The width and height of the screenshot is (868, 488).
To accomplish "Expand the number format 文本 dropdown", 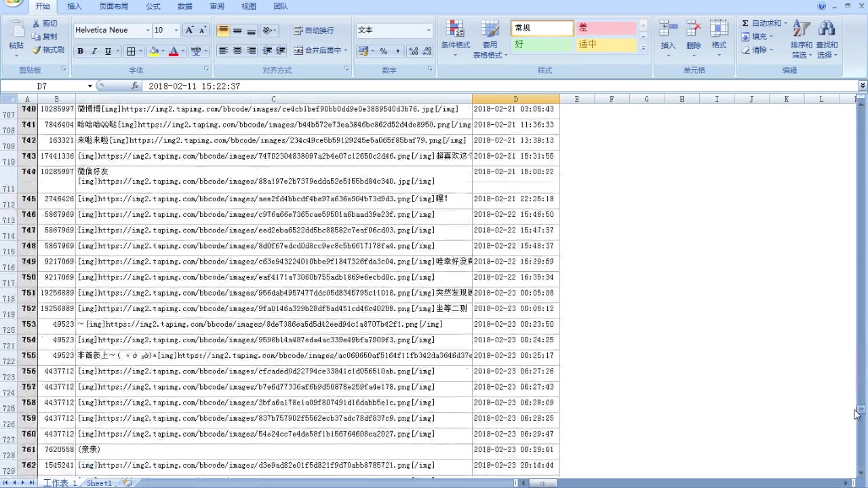I will [429, 30].
